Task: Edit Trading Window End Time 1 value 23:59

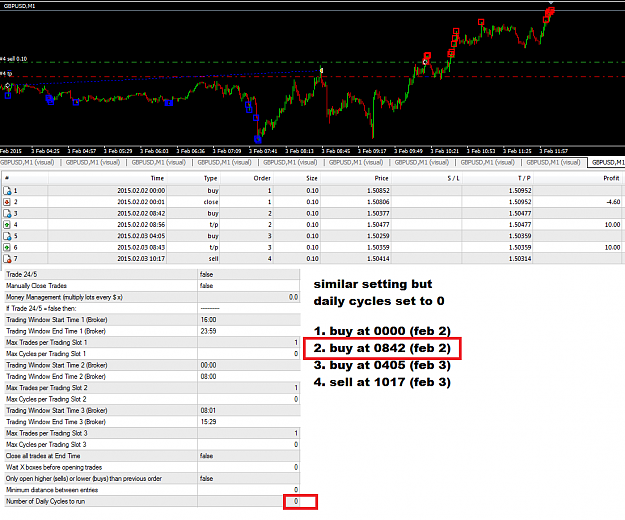Action: (x=248, y=331)
